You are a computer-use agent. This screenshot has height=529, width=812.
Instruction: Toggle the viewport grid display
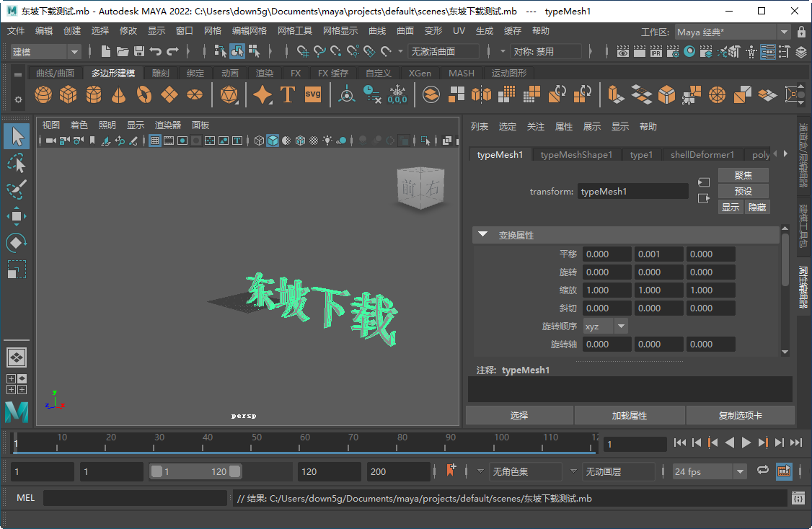click(x=155, y=141)
